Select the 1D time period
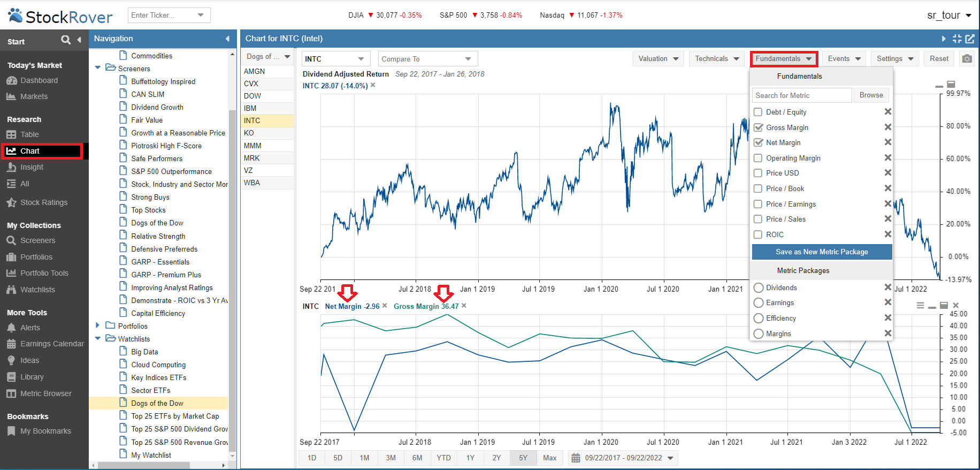The image size is (980, 470). (312, 458)
